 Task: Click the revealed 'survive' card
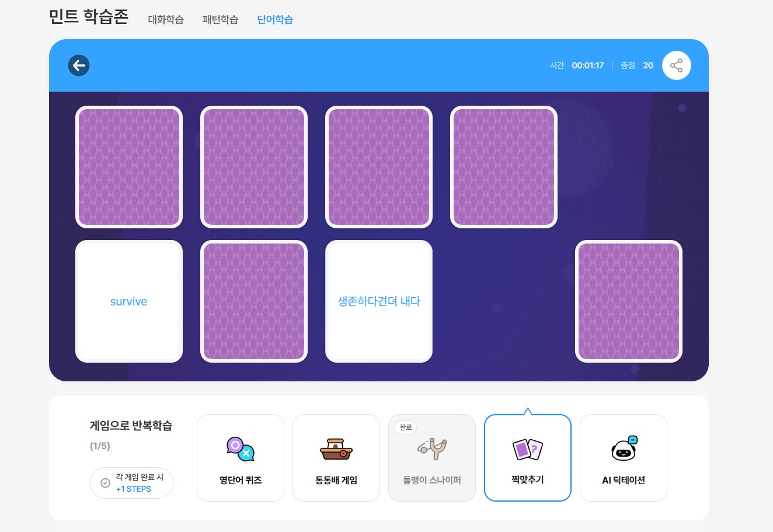pyautogui.click(x=129, y=301)
